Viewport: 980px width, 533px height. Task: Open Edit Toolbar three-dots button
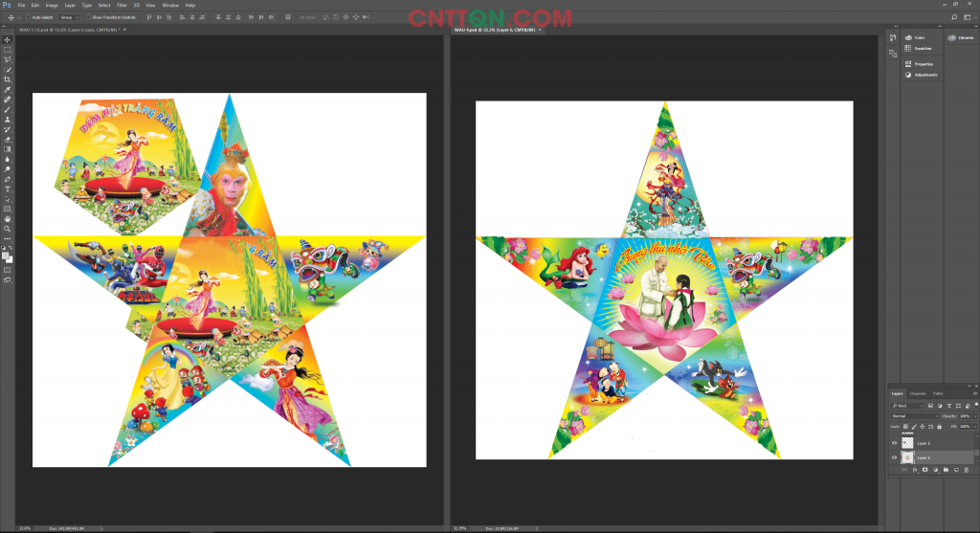click(8, 238)
